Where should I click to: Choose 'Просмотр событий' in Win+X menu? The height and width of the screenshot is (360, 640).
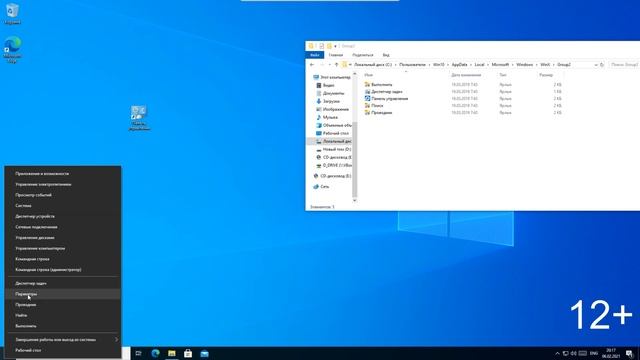63,195
